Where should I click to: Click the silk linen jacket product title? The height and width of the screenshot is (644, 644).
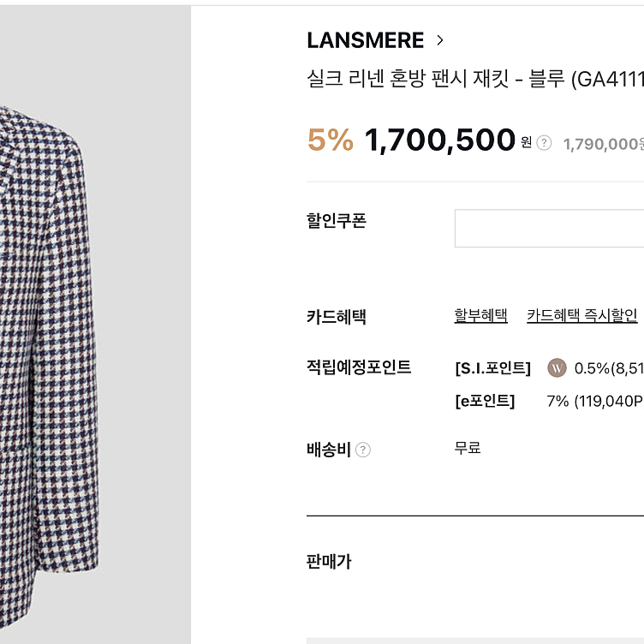(475, 79)
